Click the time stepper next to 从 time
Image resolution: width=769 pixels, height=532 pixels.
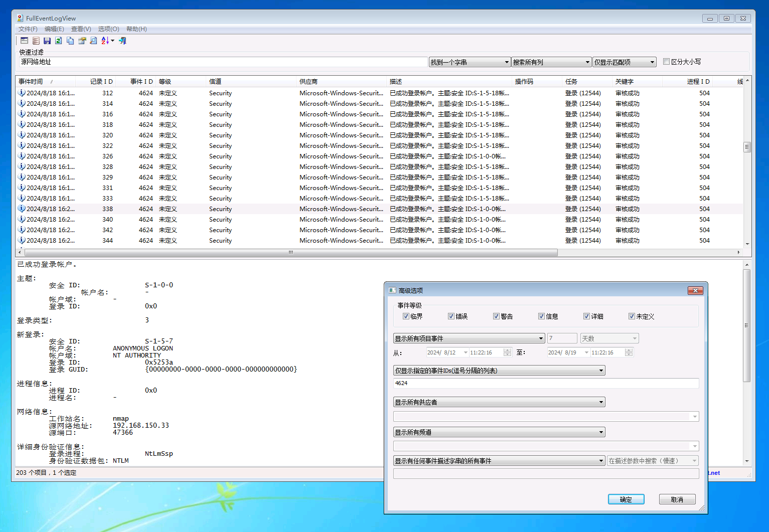coord(507,352)
